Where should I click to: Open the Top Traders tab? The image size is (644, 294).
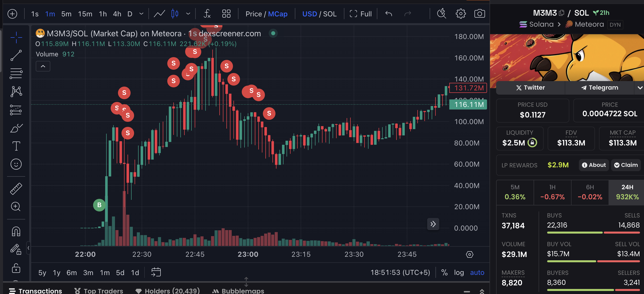99,291
